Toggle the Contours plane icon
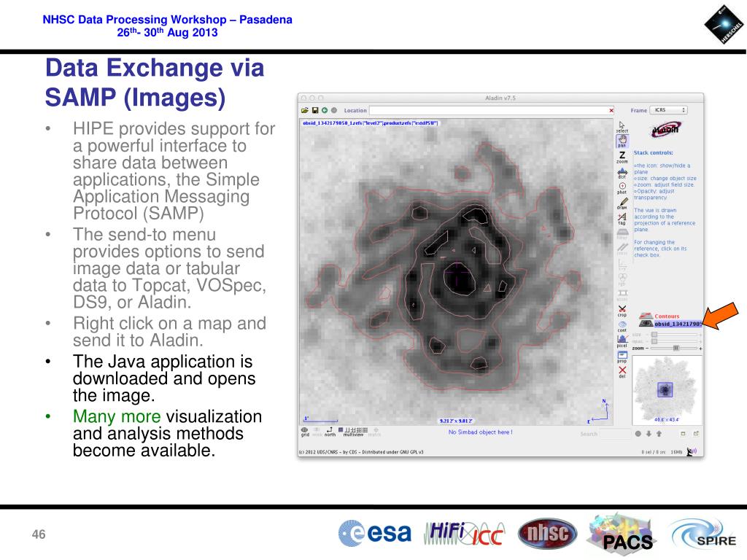This screenshot has height=560, width=747. (646, 316)
